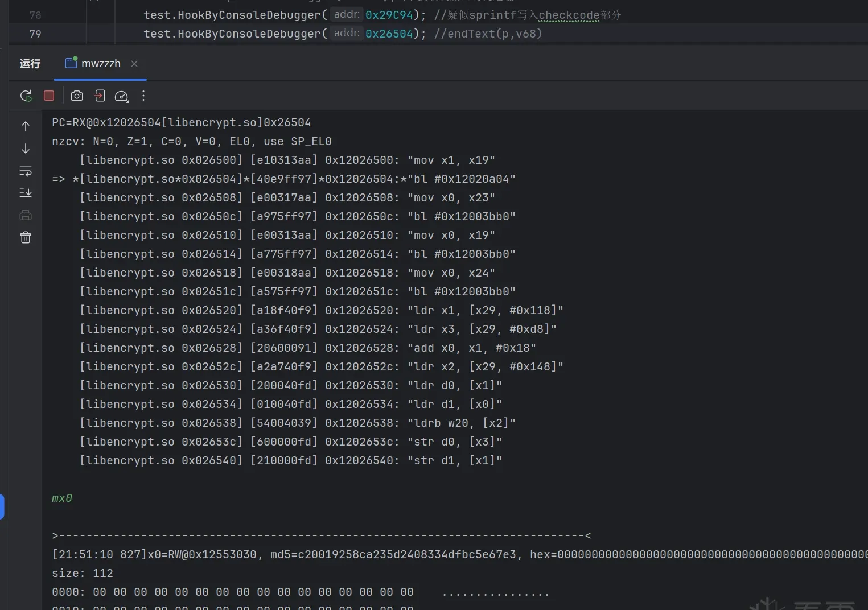
Task: Click the "add x0, x1, #0x18" line
Action: pyautogui.click(x=308, y=348)
